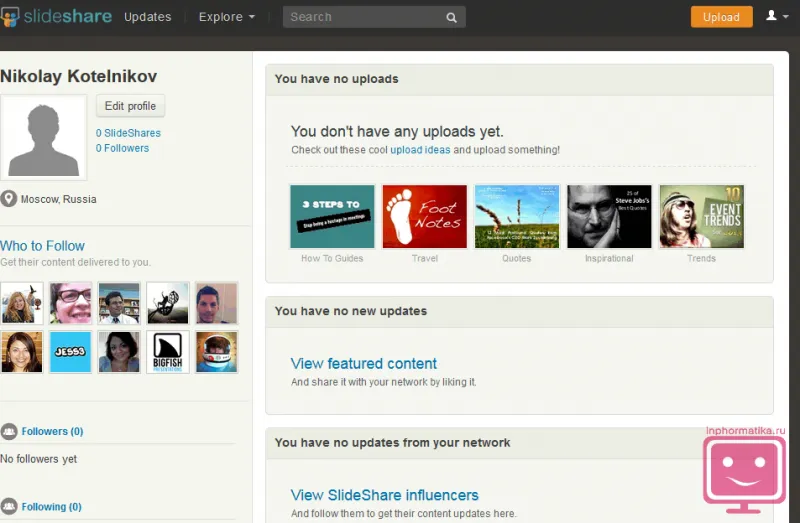
Task: Click the orange Upload button
Action: point(721,17)
